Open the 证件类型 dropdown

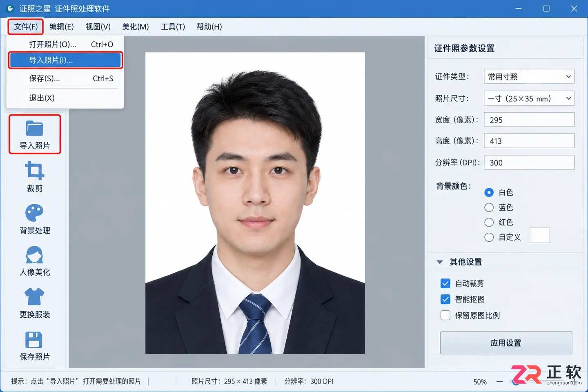pyautogui.click(x=529, y=76)
